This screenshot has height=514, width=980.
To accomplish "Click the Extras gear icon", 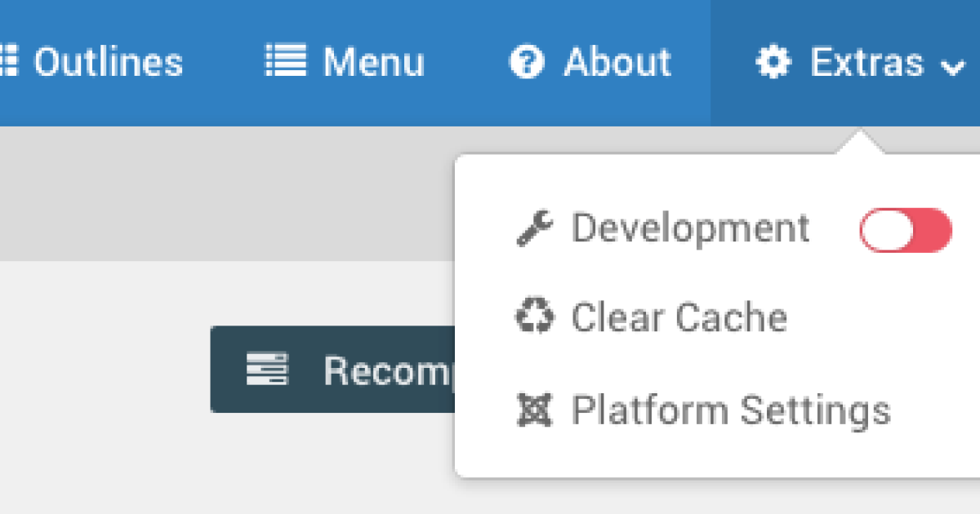I will pos(773,62).
